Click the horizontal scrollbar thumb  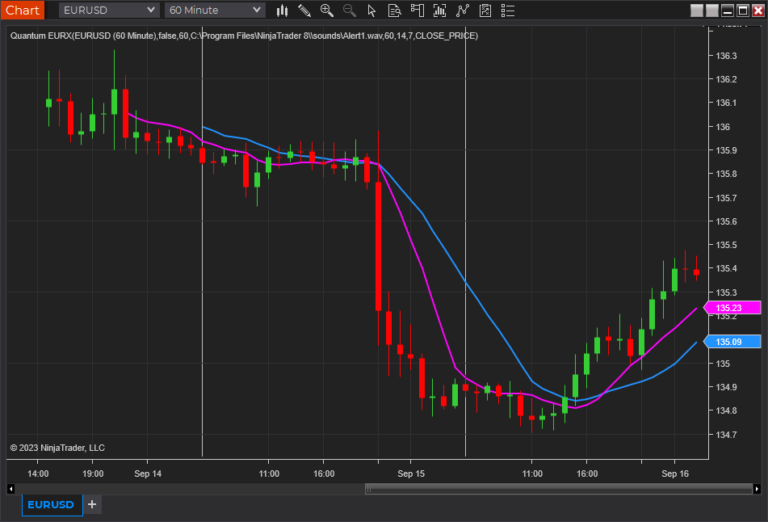[x=560, y=489]
